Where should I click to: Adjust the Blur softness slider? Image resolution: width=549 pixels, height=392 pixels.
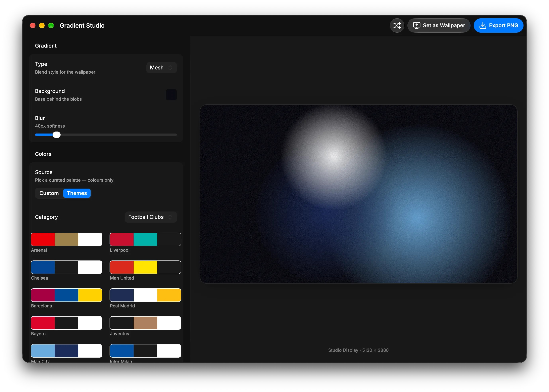[106, 135]
